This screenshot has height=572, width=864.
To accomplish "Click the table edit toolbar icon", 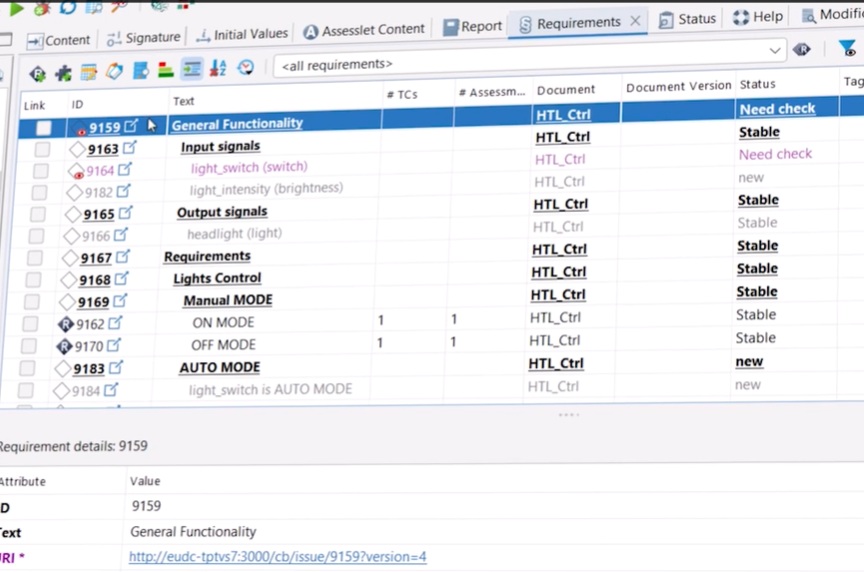I will 89,72.
